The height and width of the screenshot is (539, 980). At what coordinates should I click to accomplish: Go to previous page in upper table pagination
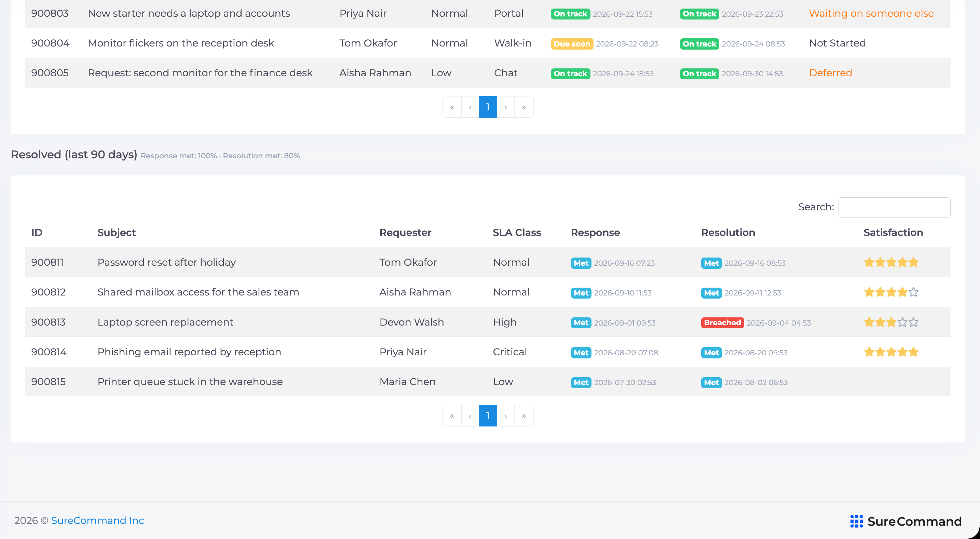(470, 107)
